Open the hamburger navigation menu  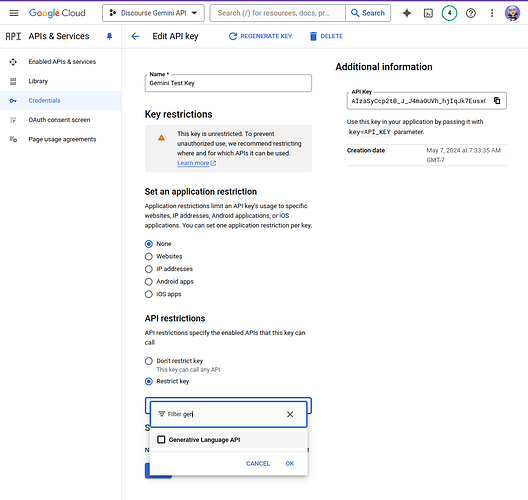pyautogui.click(x=14, y=13)
